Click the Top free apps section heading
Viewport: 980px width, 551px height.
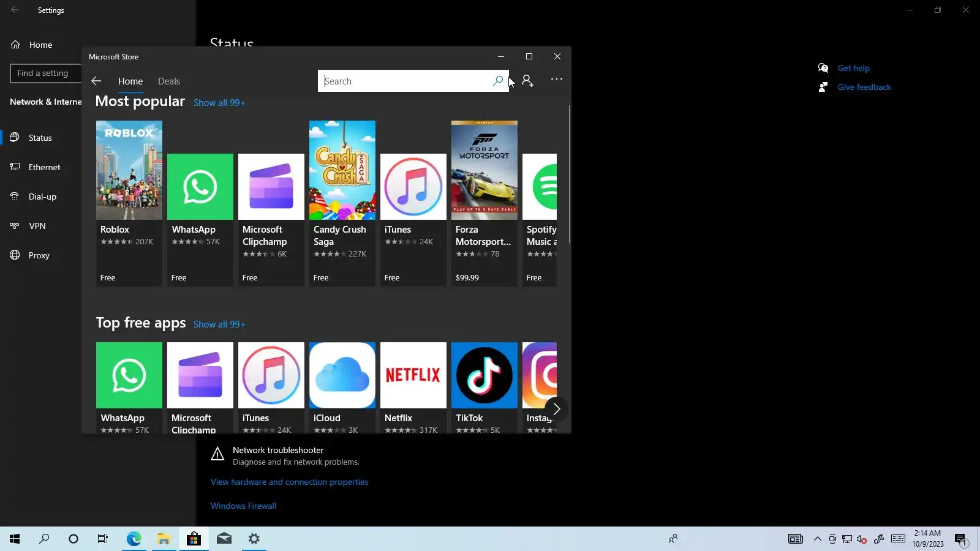pos(141,323)
